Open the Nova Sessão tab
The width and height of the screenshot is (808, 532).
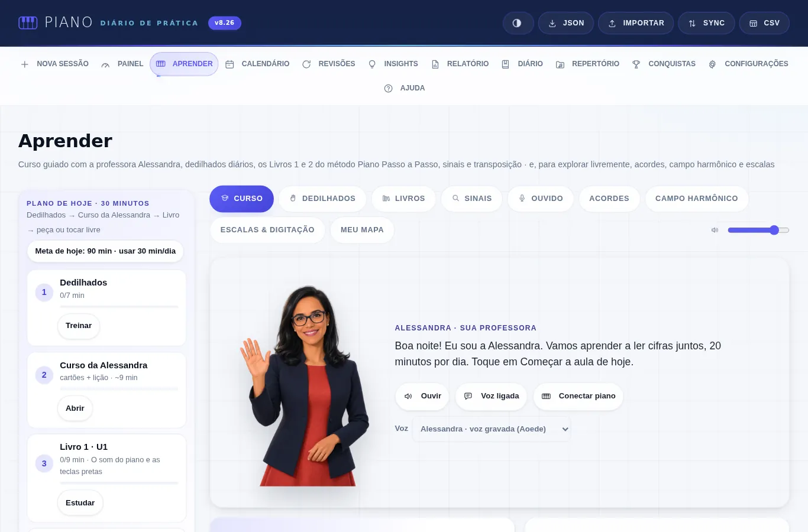pyautogui.click(x=54, y=64)
